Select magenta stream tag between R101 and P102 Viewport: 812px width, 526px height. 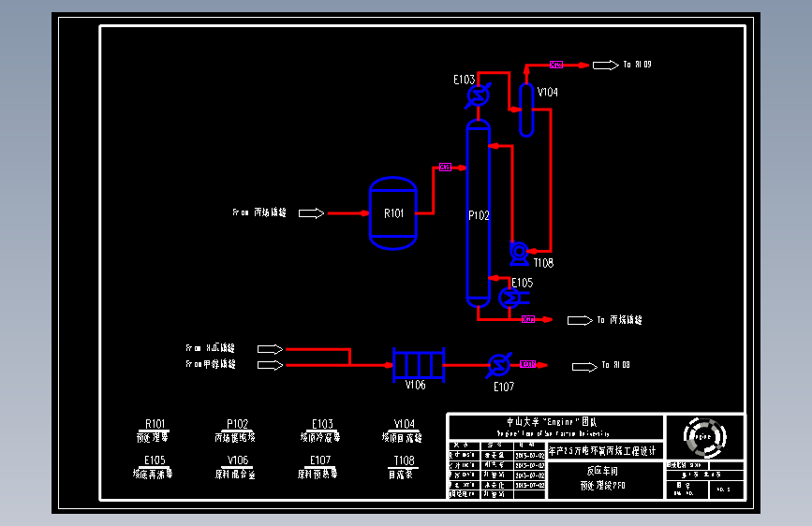[446, 167]
